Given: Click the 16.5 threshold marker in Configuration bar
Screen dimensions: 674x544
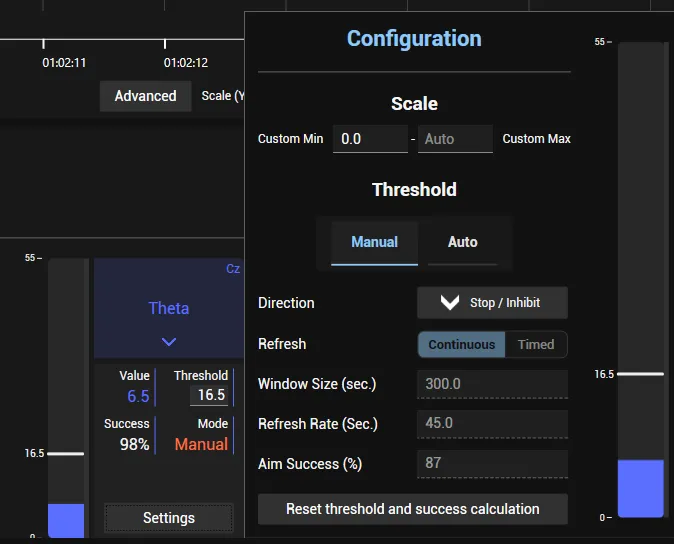Looking at the screenshot, I should coord(640,374).
